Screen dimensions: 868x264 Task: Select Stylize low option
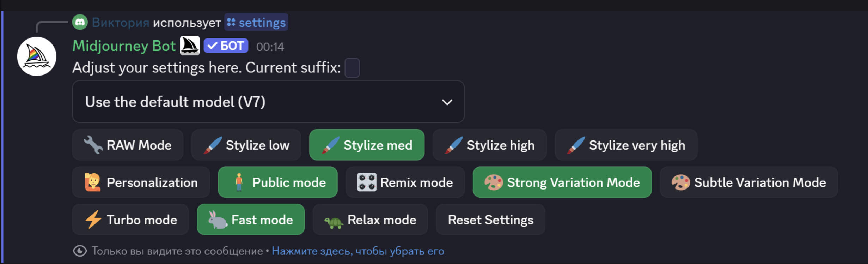246,145
